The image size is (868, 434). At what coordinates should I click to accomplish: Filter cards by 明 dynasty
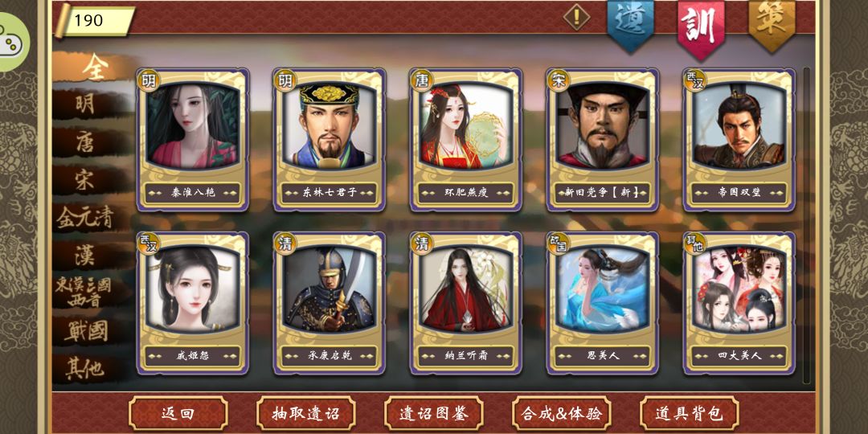(86, 104)
